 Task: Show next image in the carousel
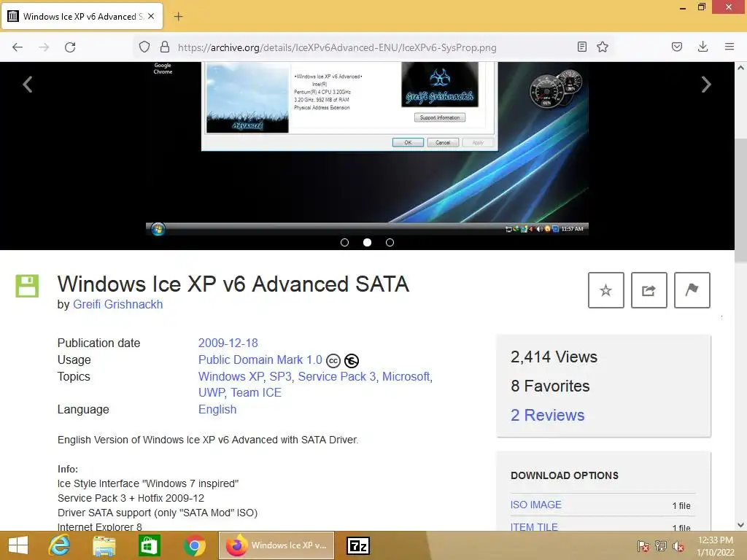[706, 85]
